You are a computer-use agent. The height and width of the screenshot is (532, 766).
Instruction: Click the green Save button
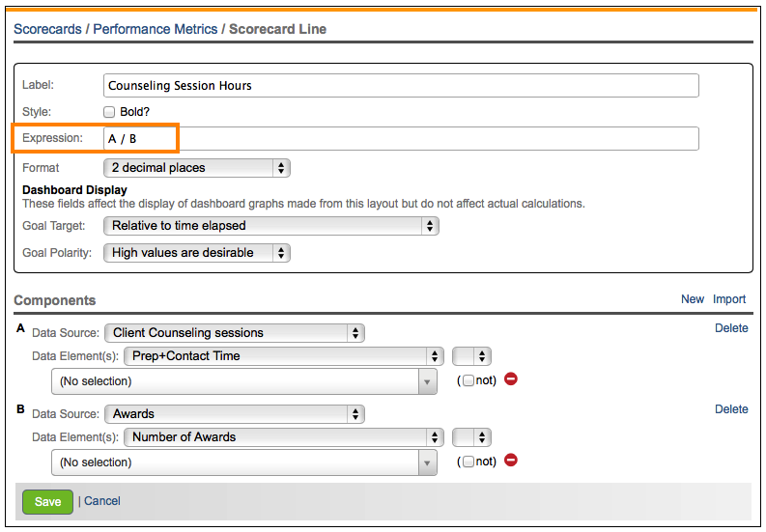47,501
